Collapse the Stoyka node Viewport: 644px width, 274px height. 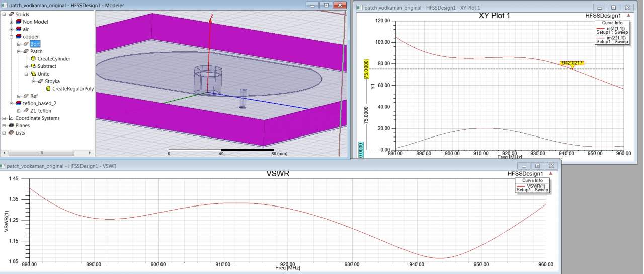pos(33,81)
